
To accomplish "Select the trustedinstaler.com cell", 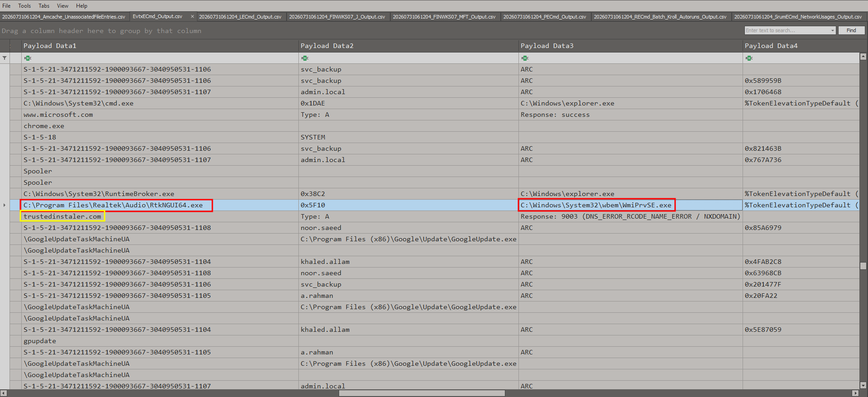I will [62, 216].
